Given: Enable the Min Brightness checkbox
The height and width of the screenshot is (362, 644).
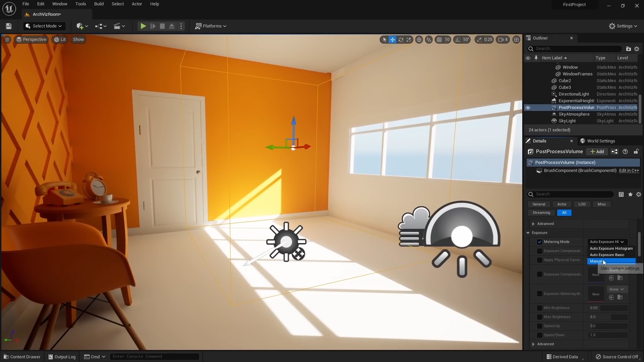Looking at the screenshot, I should coord(539,308).
